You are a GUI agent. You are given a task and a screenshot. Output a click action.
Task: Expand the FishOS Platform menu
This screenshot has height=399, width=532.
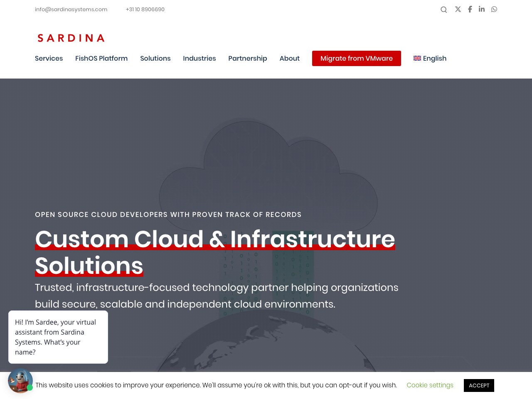pyautogui.click(x=101, y=58)
